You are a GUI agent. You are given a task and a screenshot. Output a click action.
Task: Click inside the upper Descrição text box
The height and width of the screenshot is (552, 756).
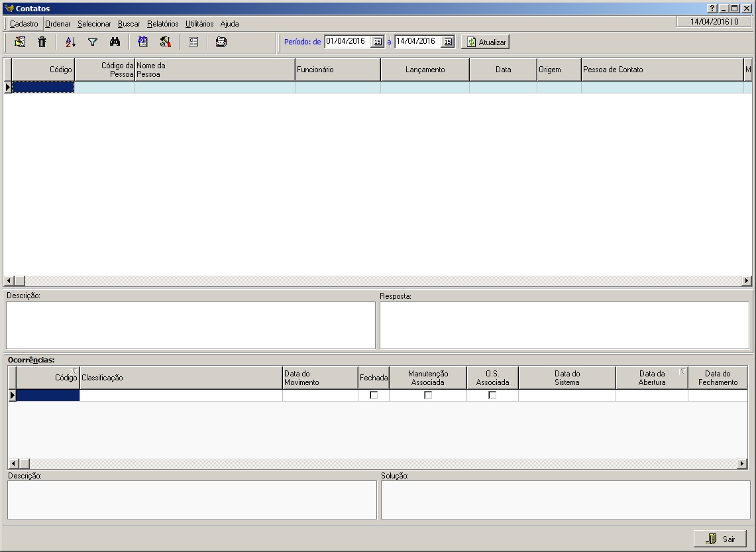pos(190,325)
